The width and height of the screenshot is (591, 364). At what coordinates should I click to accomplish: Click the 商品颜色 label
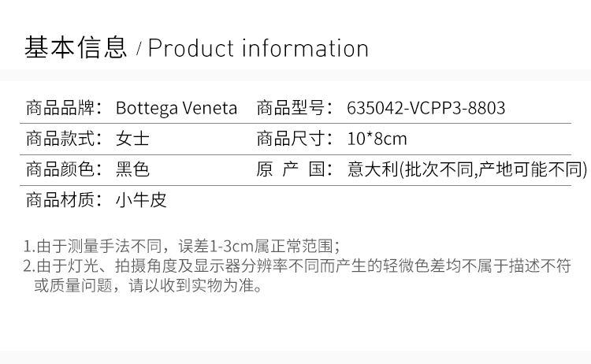[x=64, y=169]
